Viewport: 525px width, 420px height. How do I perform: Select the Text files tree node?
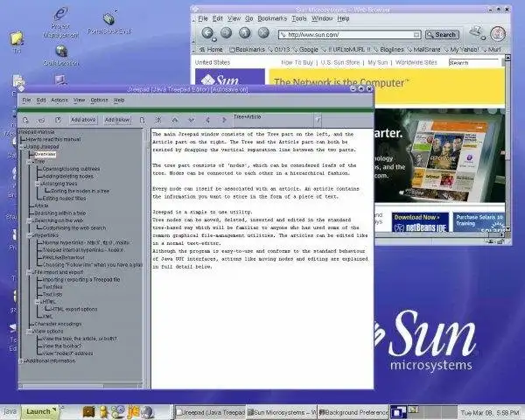point(52,287)
